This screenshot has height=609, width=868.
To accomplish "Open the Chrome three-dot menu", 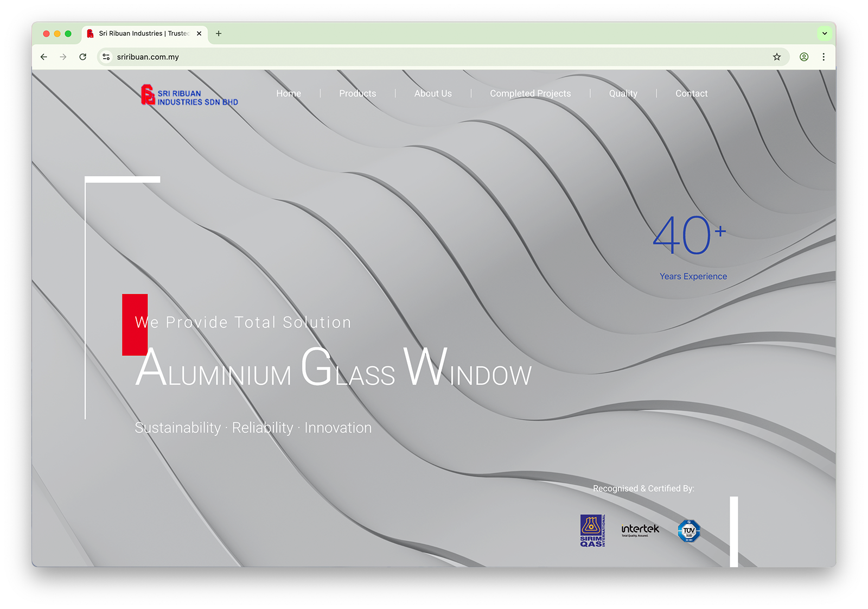I will [824, 57].
